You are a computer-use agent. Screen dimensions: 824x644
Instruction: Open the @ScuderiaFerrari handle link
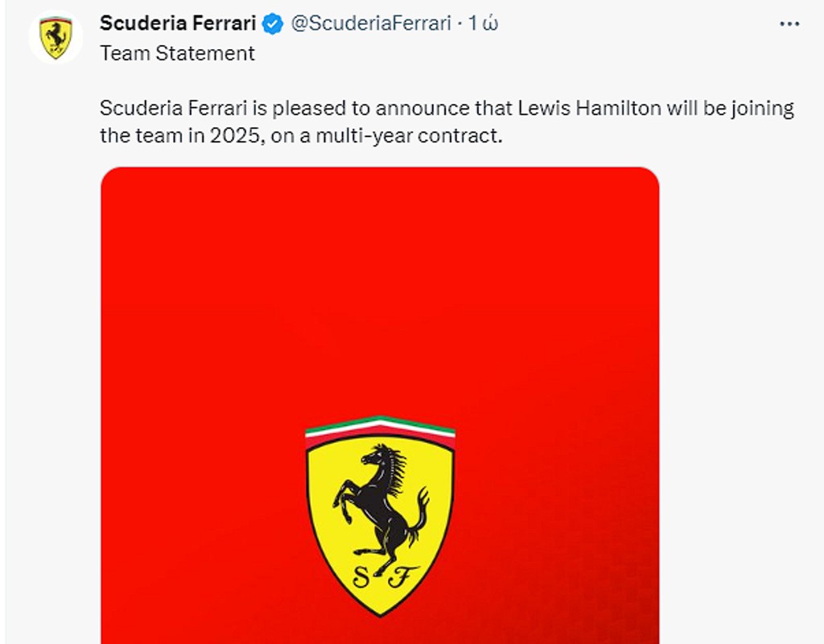pyautogui.click(x=370, y=24)
